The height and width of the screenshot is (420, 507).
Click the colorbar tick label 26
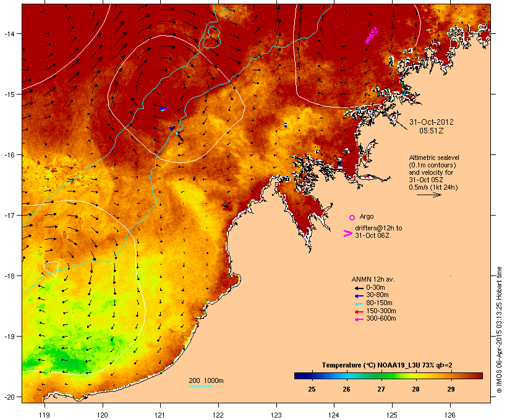pos(346,389)
